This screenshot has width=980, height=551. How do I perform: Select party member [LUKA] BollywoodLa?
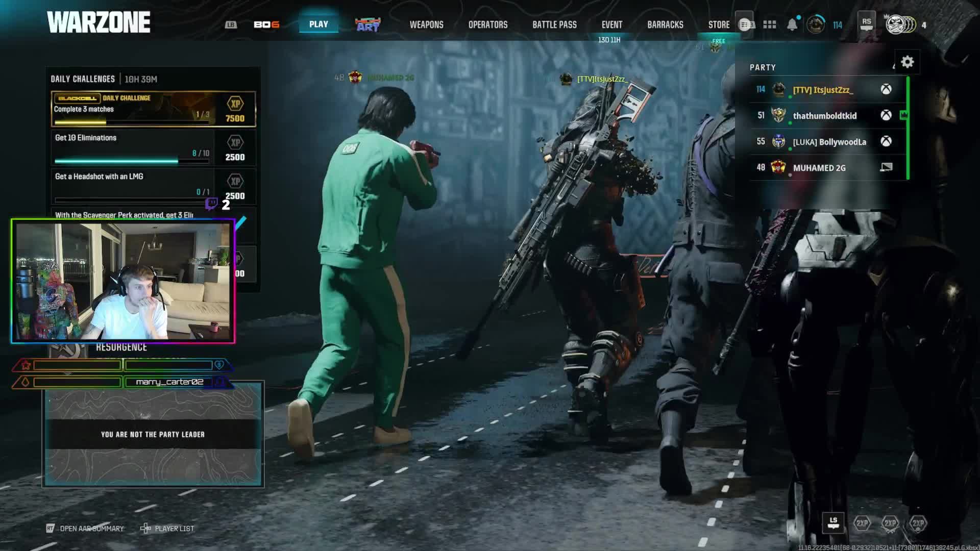[x=827, y=141]
